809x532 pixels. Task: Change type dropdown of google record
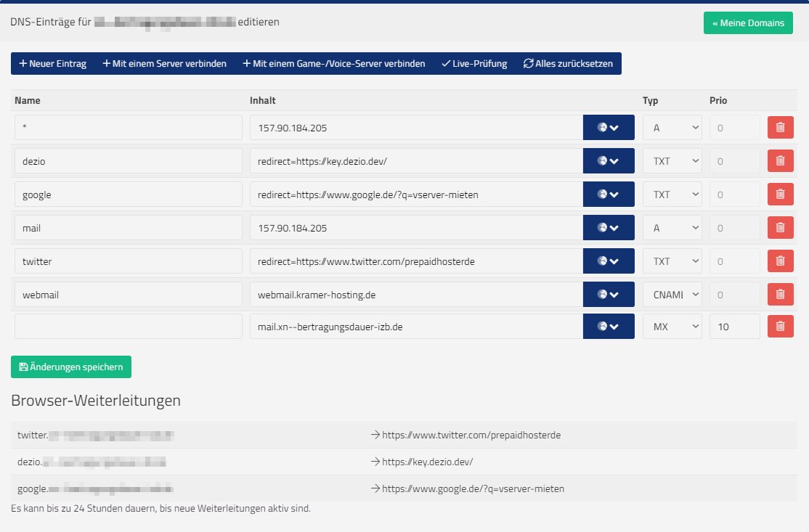672,195
